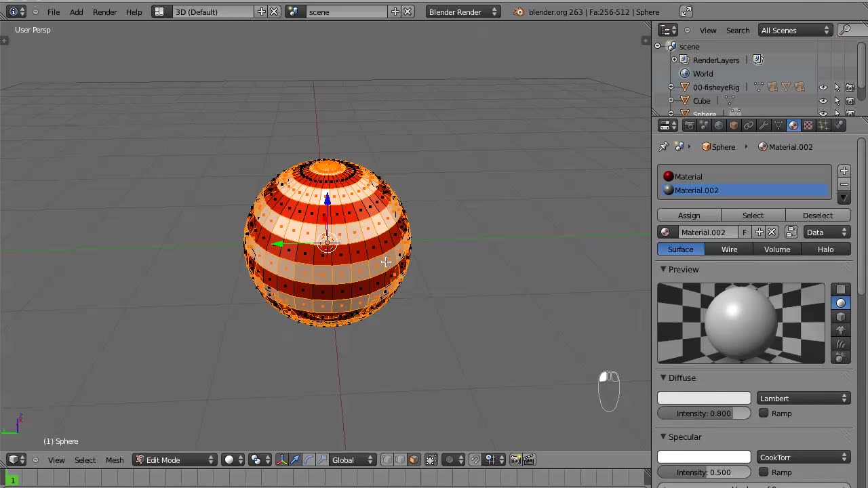
Task: Open the World properties tab icon
Action: (719, 125)
